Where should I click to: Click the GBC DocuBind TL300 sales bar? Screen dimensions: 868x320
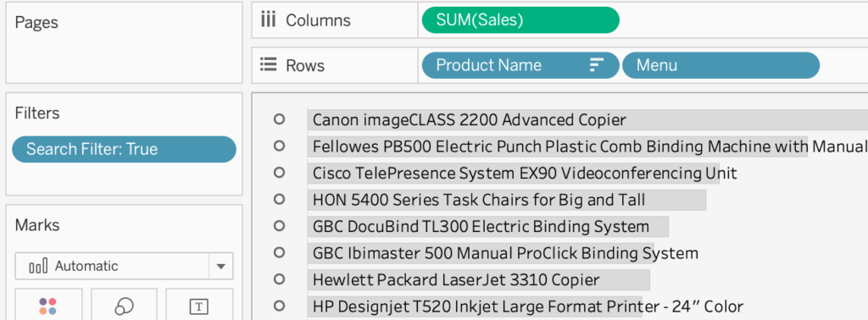click(487, 226)
